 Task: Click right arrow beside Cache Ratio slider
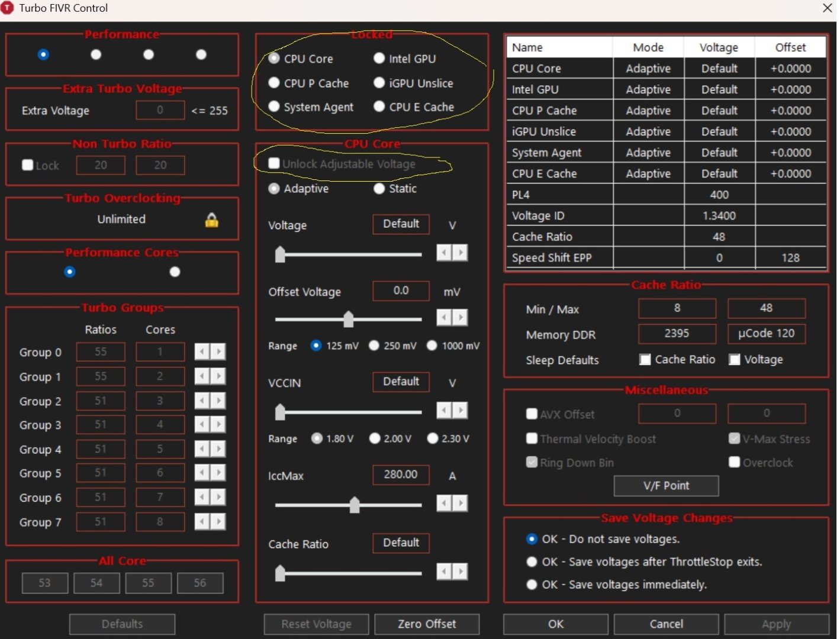coord(459,572)
